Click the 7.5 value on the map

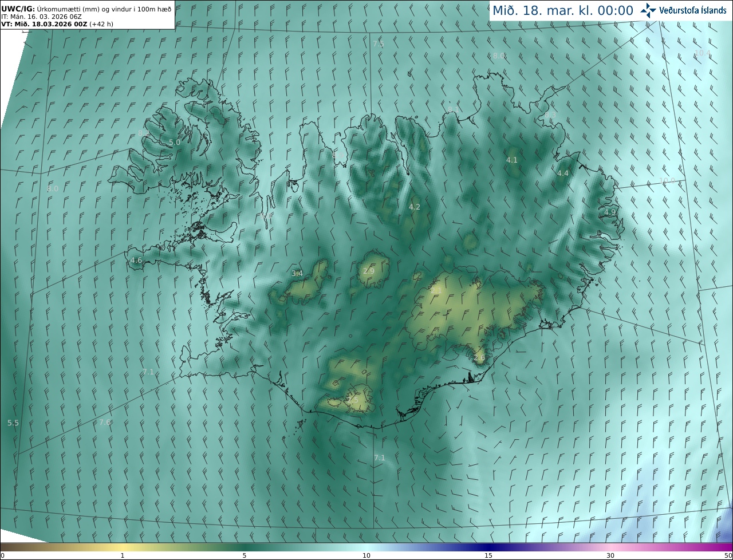pos(379,44)
